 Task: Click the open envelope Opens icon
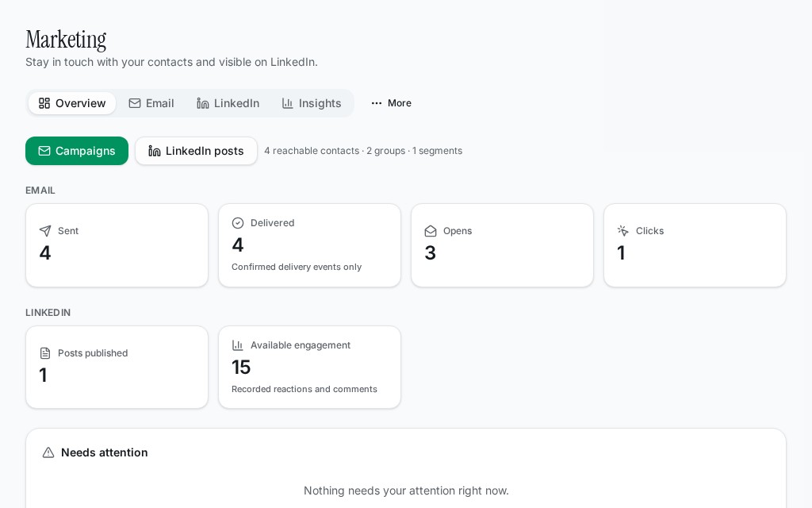[431, 231]
